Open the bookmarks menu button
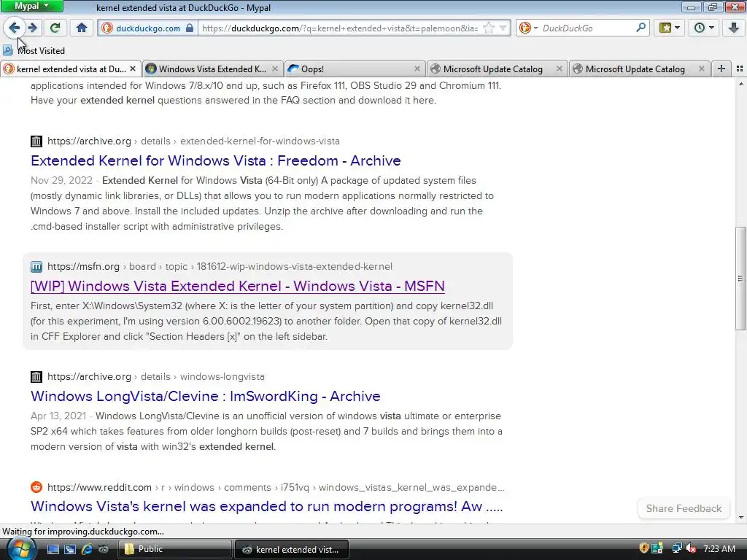747x560 pixels. click(670, 28)
